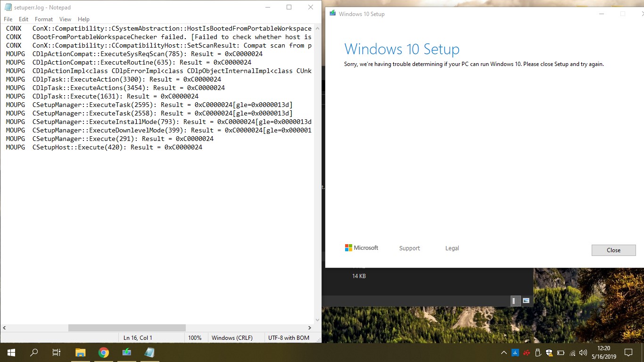Click the up arrow of Notepad vertical scrollbar

coord(317,28)
